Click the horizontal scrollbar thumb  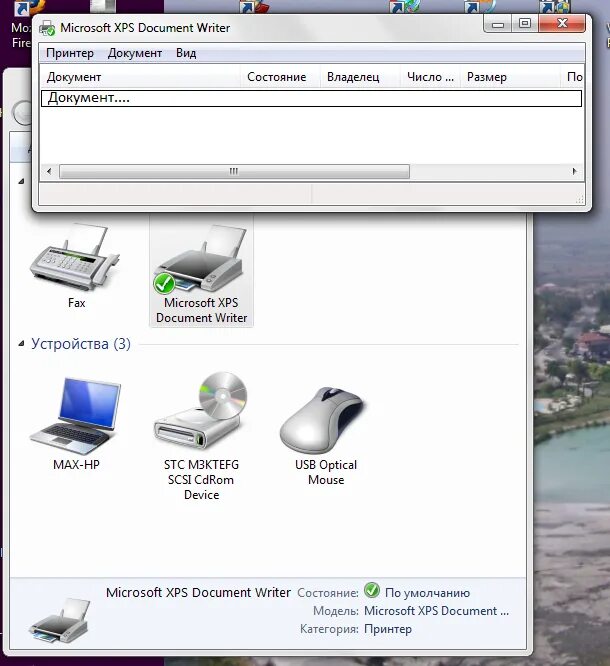[234, 171]
